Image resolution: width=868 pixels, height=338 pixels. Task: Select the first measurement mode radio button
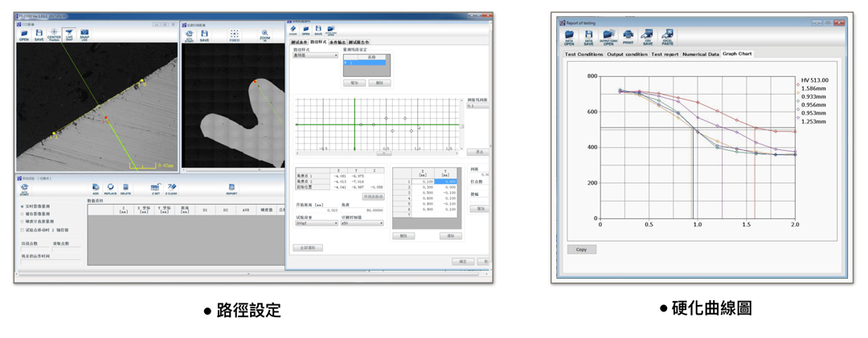click(23, 206)
